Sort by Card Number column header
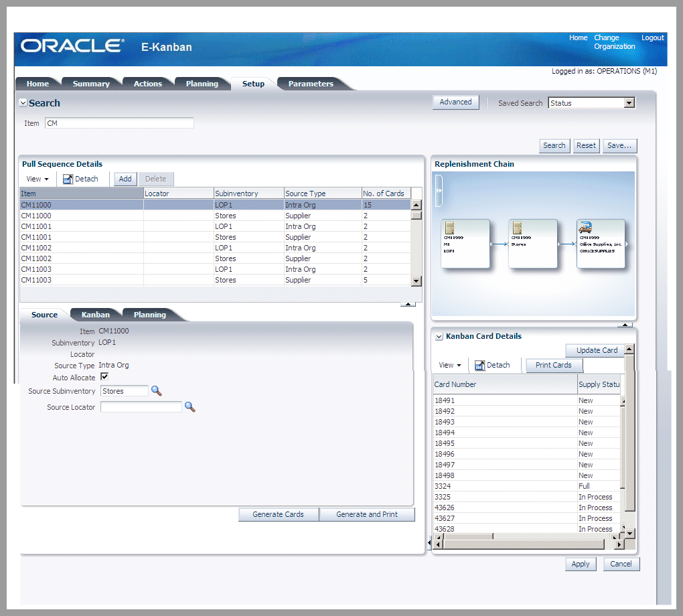683x616 pixels. [506, 384]
